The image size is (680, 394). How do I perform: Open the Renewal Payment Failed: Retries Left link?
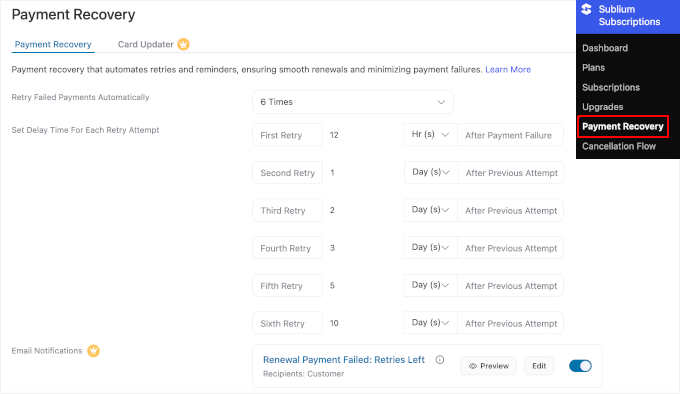click(x=343, y=360)
